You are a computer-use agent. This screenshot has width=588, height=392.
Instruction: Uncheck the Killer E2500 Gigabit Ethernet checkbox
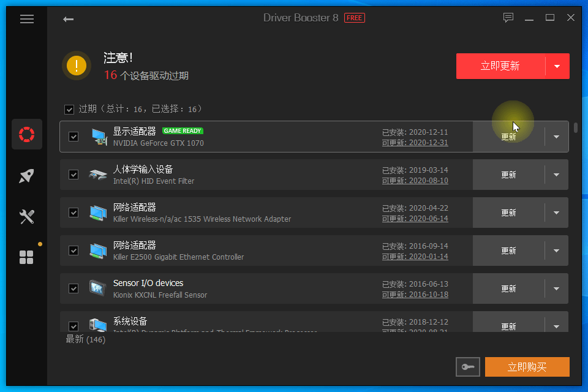pyautogui.click(x=73, y=251)
